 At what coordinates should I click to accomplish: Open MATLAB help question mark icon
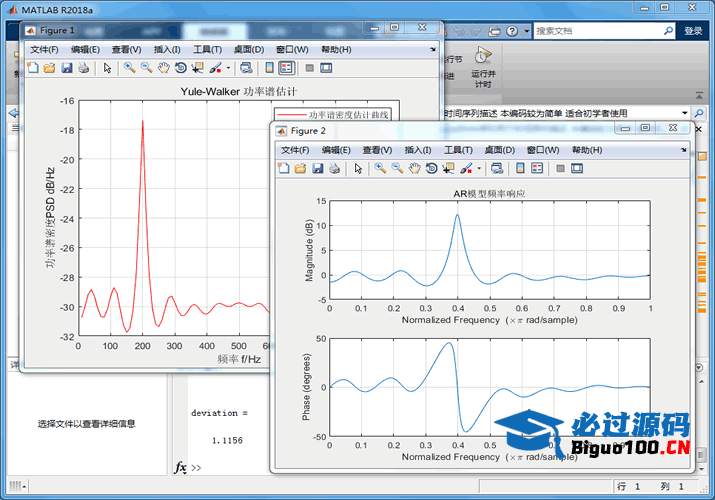(512, 31)
